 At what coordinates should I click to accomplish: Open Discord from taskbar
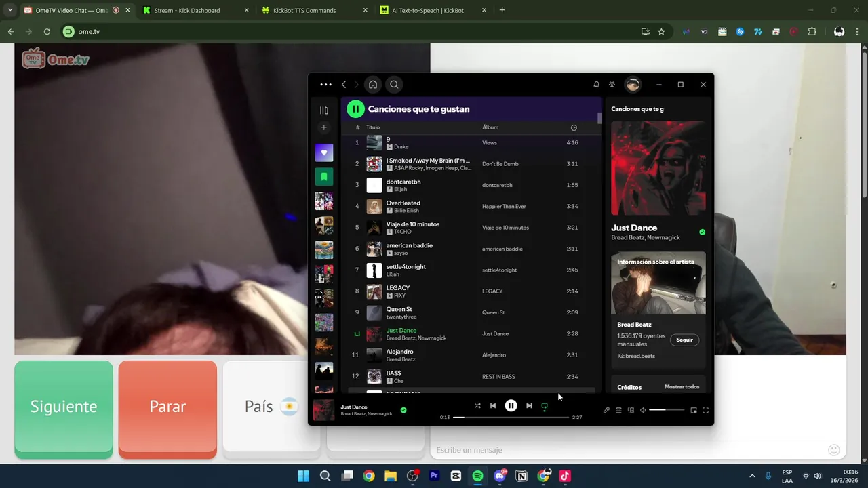pyautogui.click(x=500, y=476)
